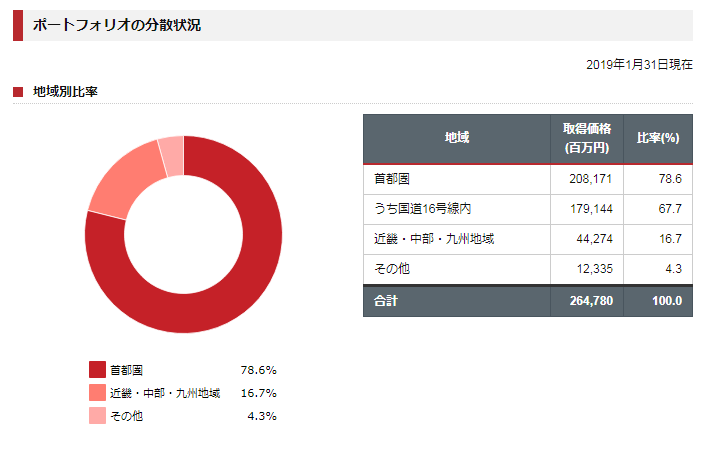Click the 合計 total row label

[x=386, y=301]
